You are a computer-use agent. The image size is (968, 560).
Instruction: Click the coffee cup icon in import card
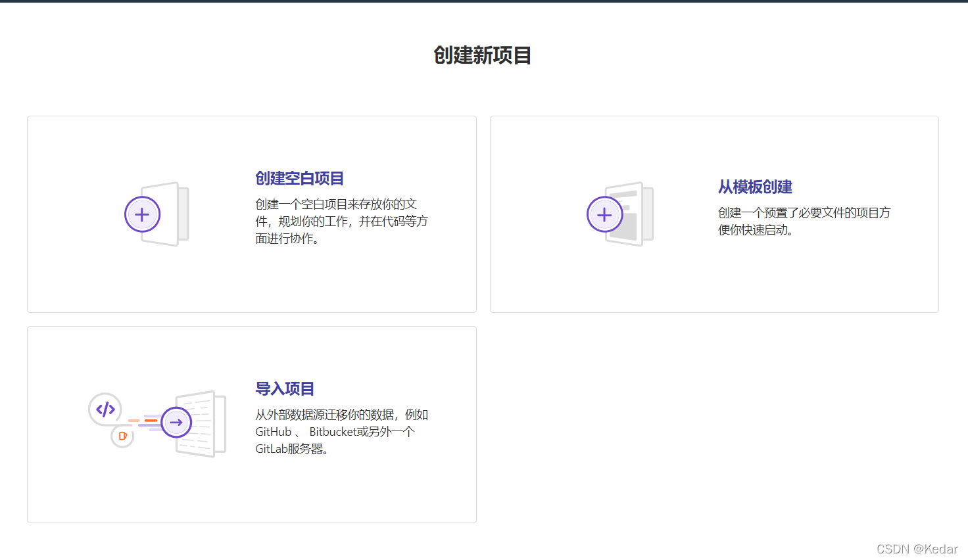[122, 436]
